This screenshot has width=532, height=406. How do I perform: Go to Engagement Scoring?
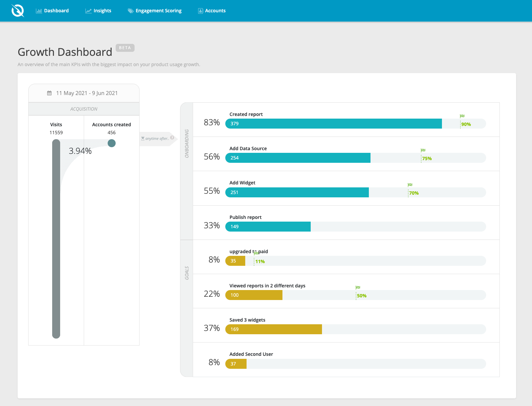pos(155,11)
